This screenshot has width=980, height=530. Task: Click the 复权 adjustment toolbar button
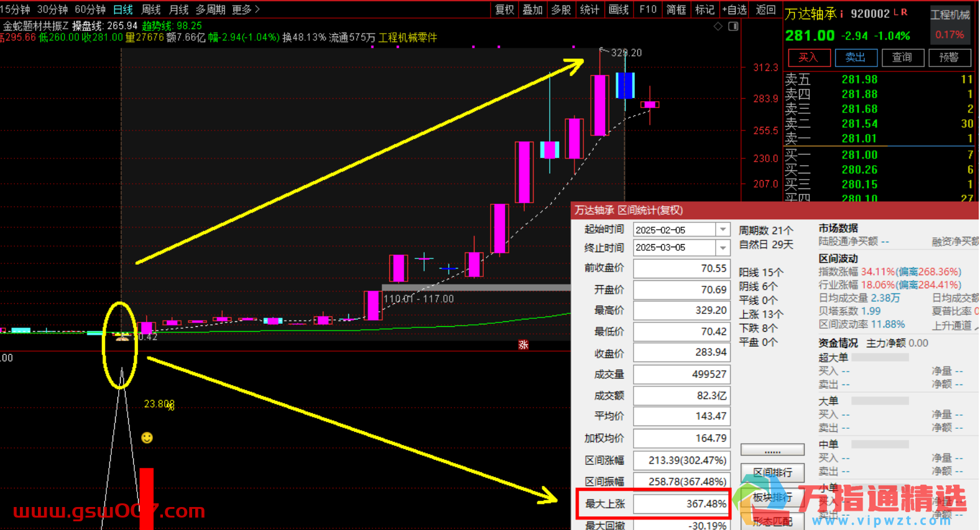(x=504, y=9)
